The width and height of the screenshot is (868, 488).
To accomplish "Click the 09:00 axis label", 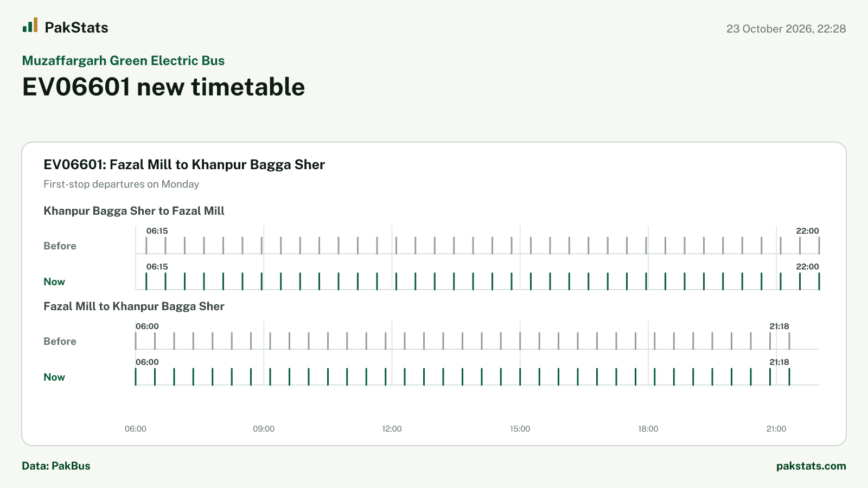I will click(264, 429).
